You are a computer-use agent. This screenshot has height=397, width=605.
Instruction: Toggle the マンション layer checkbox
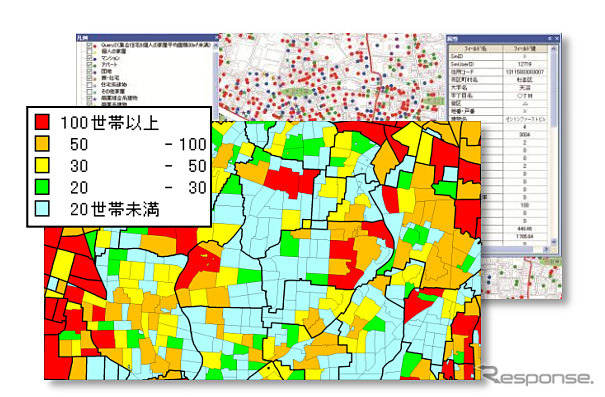(90, 58)
